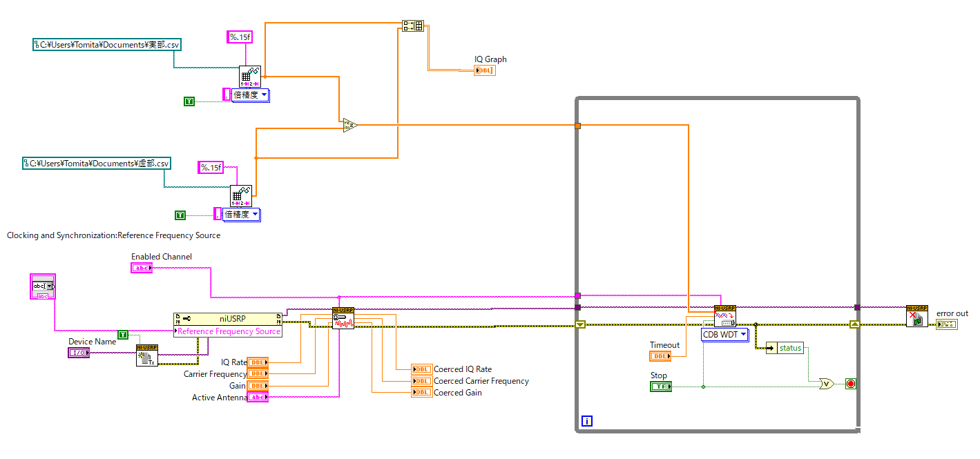Select the Timeout DBL control terminal

coord(660,356)
